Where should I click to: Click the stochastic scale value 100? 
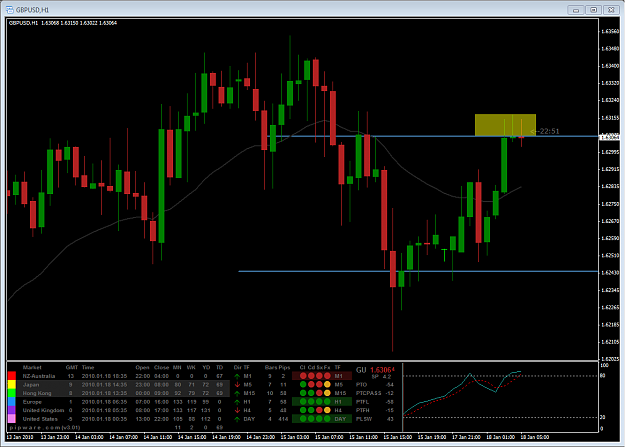pyautogui.click(x=604, y=365)
